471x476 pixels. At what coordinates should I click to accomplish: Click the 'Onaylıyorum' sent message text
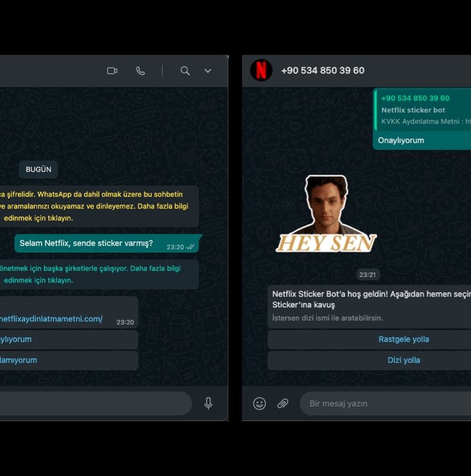pos(401,141)
